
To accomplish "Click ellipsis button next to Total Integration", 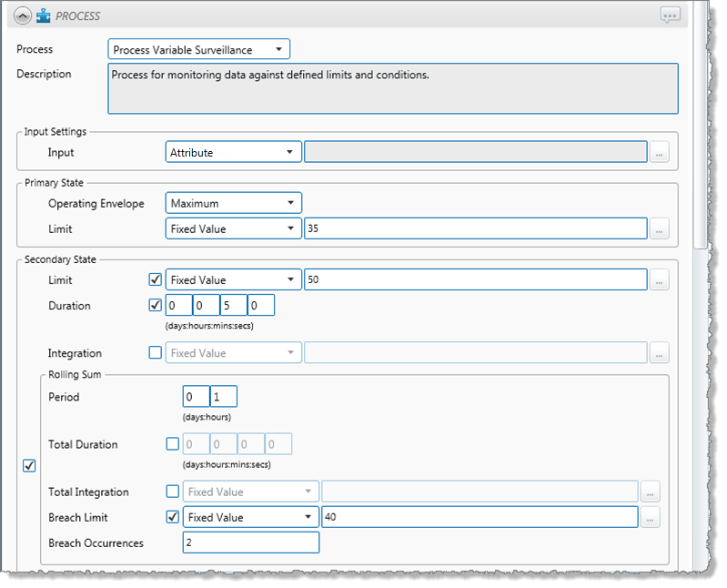I will [x=650, y=492].
